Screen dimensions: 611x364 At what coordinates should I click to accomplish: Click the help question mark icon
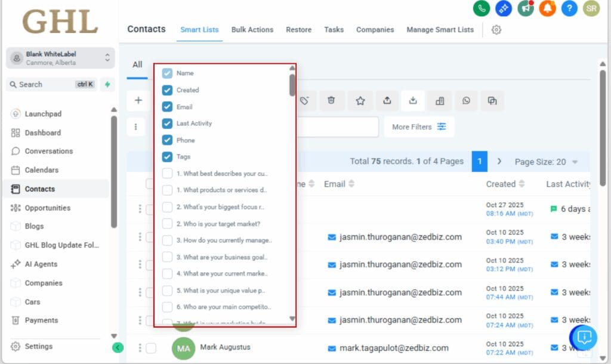[569, 9]
